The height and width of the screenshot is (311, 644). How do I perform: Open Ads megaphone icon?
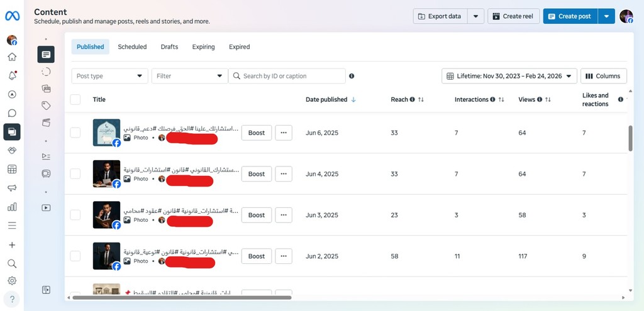12,188
